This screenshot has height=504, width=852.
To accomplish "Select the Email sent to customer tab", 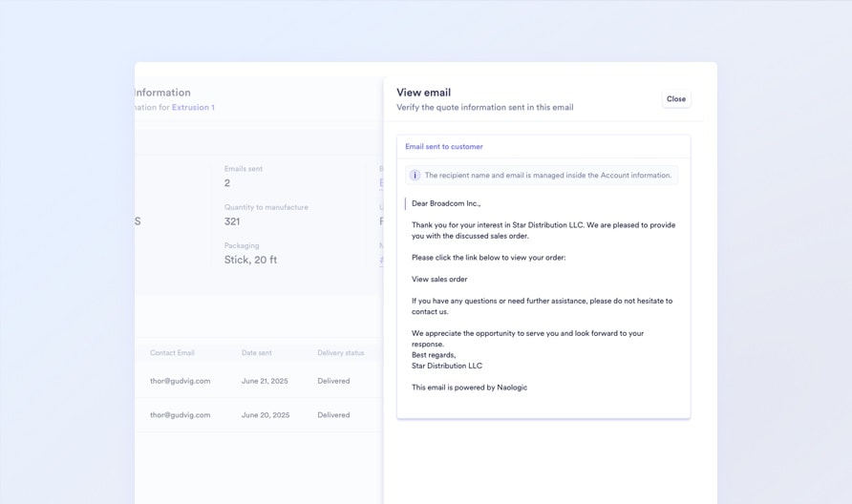I will pos(444,147).
